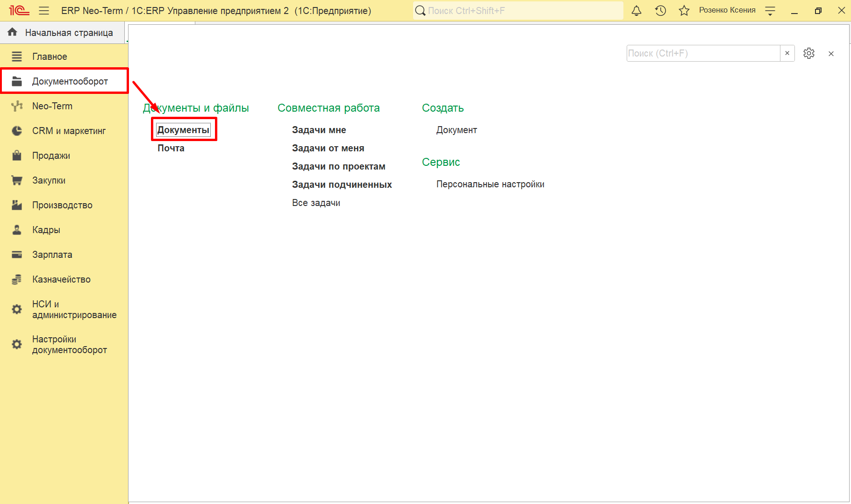The height and width of the screenshot is (504, 851).
Task: Open favorites star
Action: (x=684, y=10)
